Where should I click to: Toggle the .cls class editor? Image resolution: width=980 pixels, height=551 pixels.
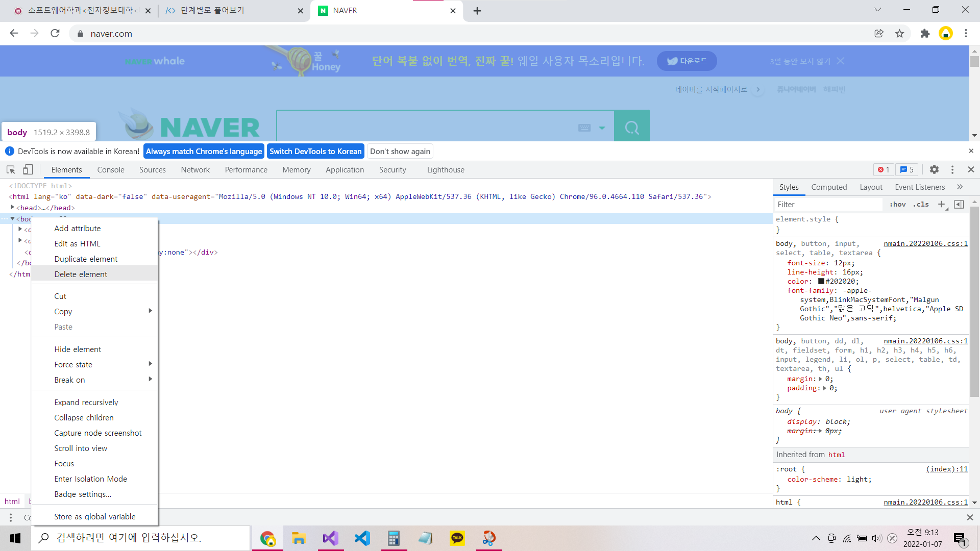pos(921,204)
